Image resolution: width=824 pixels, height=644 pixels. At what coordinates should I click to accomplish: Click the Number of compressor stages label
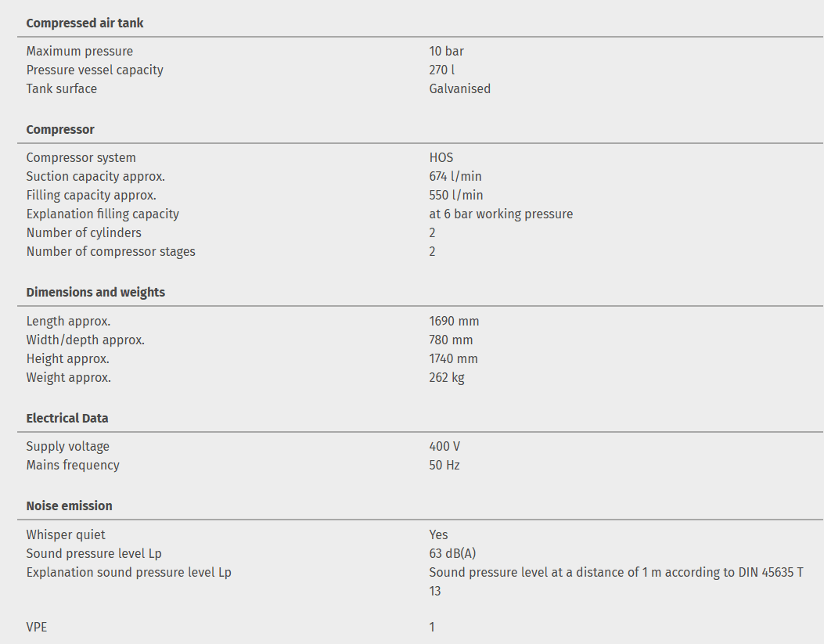click(x=110, y=251)
